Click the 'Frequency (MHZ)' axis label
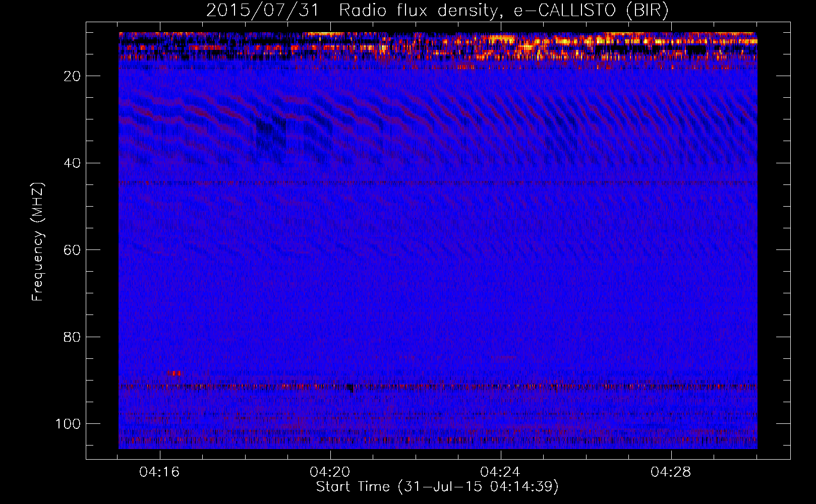The image size is (816, 504). point(38,242)
